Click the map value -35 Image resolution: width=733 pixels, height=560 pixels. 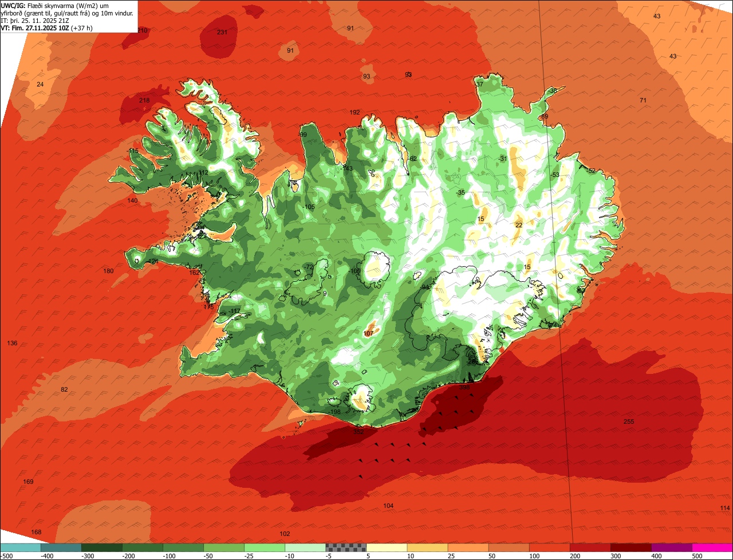coord(460,192)
